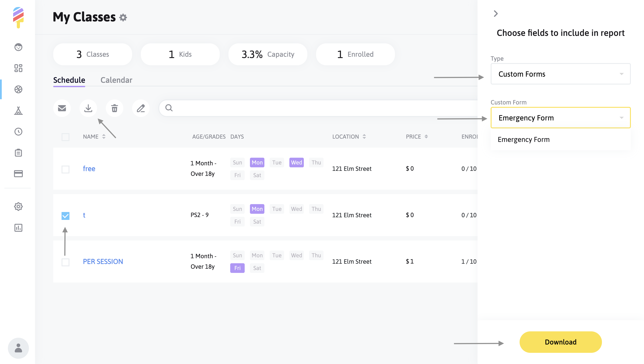Open the gear settings next to My Classes
The width and height of the screenshot is (644, 364).
[123, 18]
